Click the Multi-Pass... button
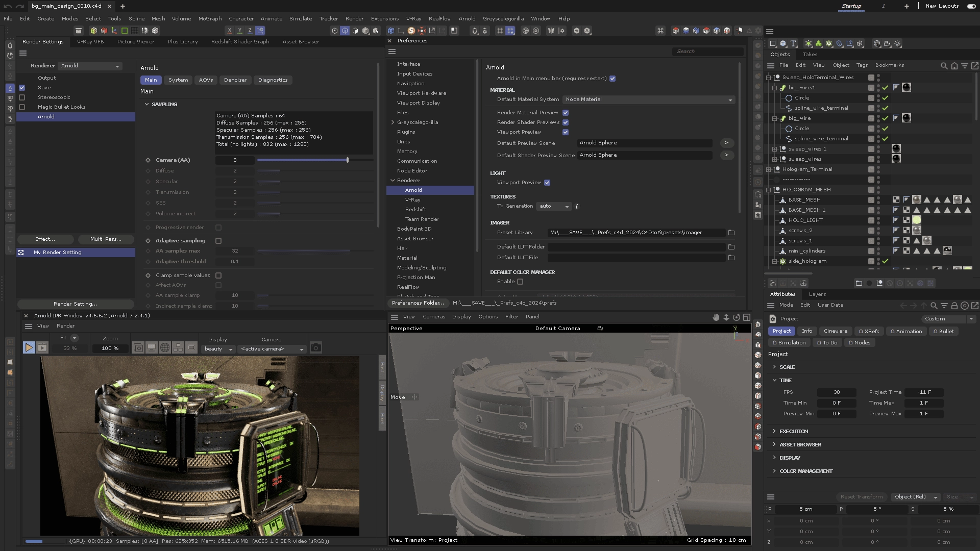980x551 pixels. click(106, 239)
